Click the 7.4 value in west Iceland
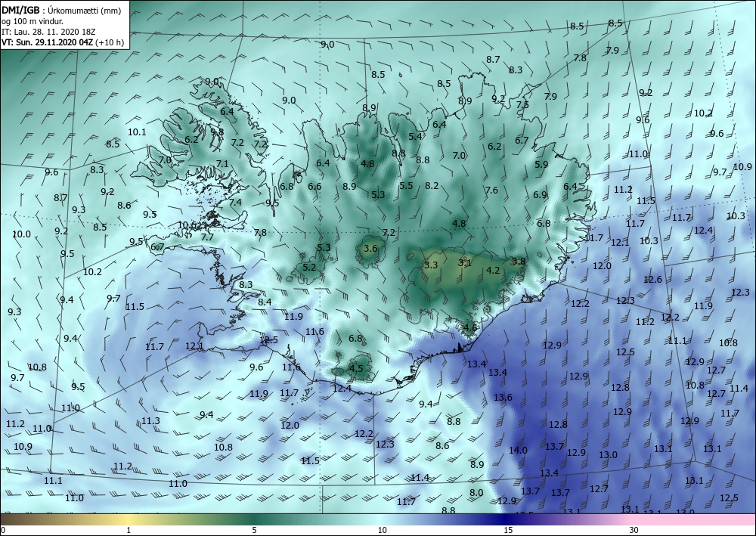 tap(235, 203)
